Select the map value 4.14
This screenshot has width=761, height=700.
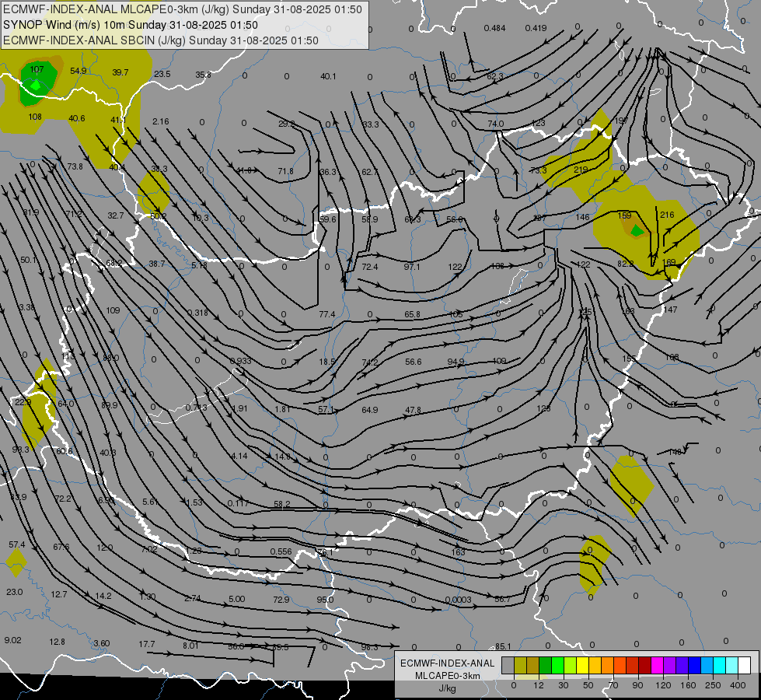[239, 456]
